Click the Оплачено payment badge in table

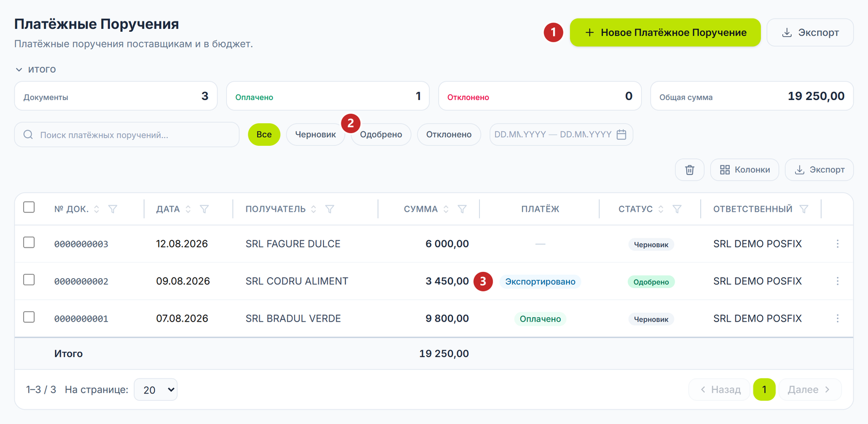point(540,319)
